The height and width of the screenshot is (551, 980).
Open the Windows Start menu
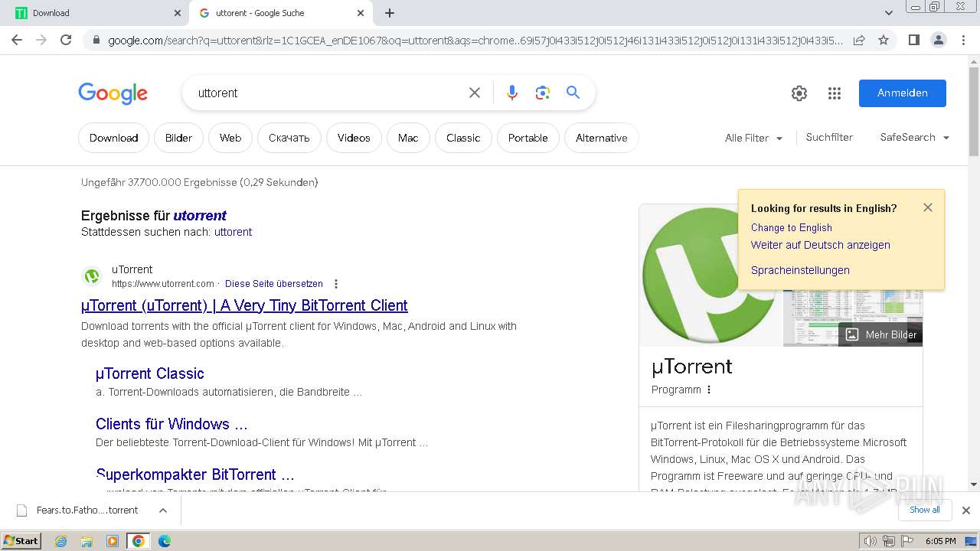21,541
